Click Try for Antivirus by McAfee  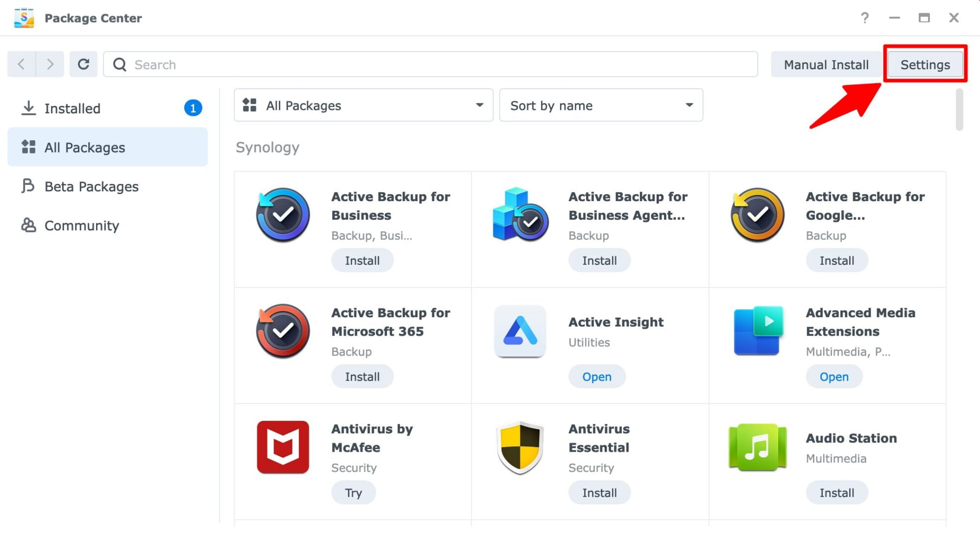point(353,493)
